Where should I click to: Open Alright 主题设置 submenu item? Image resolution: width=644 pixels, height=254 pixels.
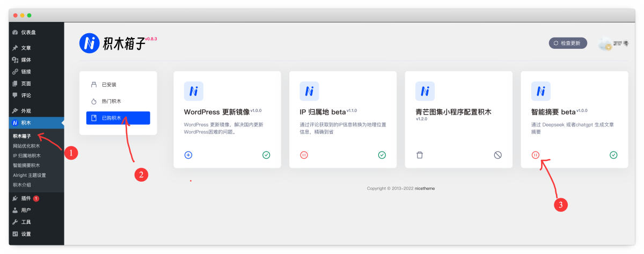(30, 175)
